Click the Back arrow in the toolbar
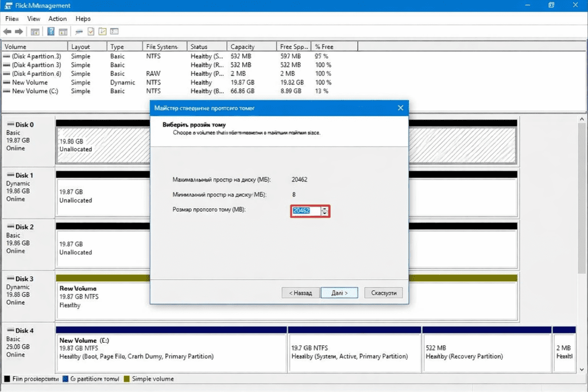The height and width of the screenshot is (392, 588). [7, 32]
